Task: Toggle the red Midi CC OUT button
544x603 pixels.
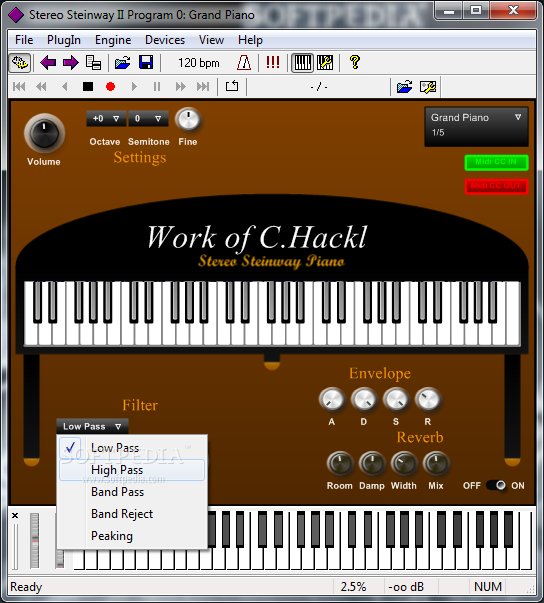Action: (496, 186)
